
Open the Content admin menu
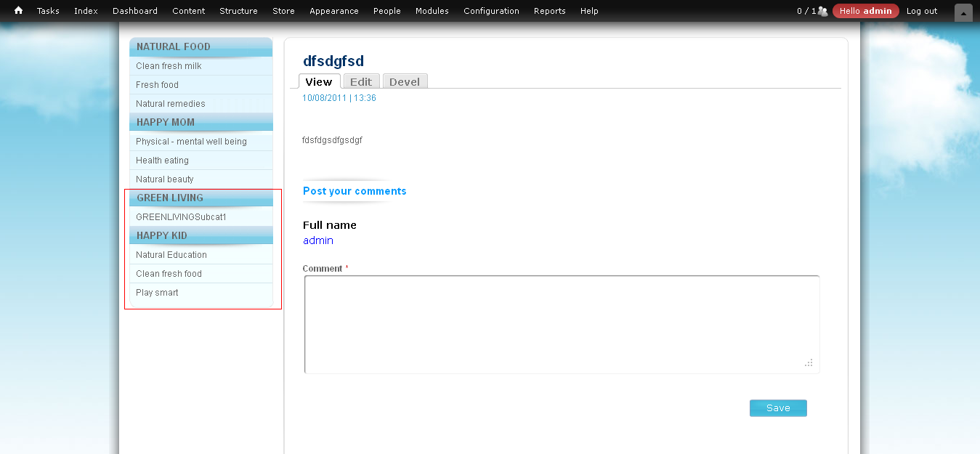click(x=188, y=11)
